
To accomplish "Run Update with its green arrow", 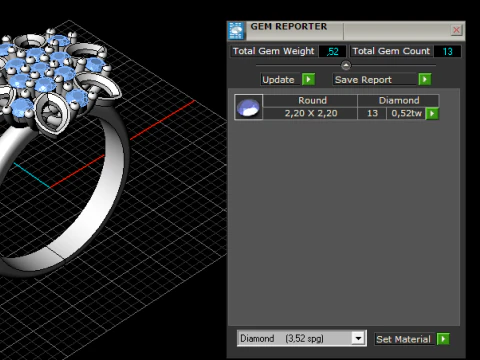I will [x=308, y=79].
